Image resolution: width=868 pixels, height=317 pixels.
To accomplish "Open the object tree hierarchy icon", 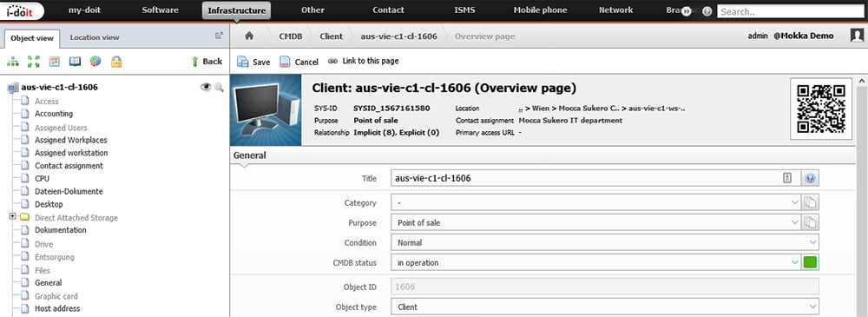I will click(13, 62).
